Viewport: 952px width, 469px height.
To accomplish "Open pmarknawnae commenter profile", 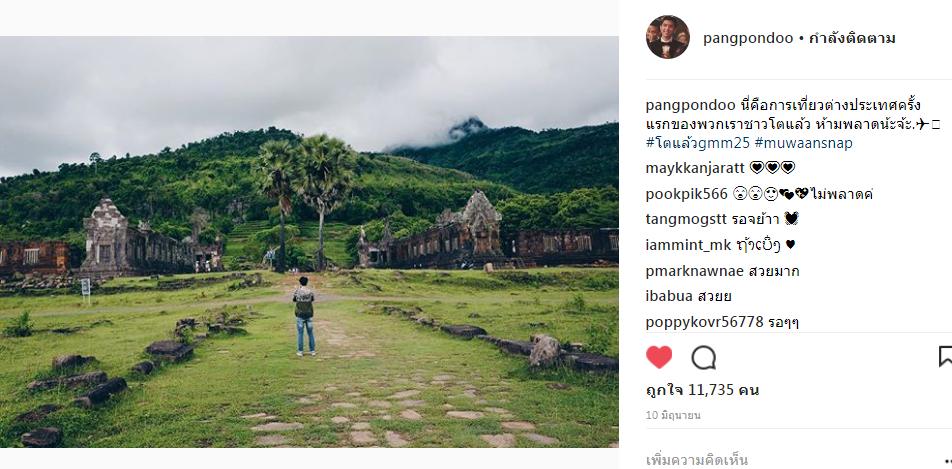I will [695, 271].
